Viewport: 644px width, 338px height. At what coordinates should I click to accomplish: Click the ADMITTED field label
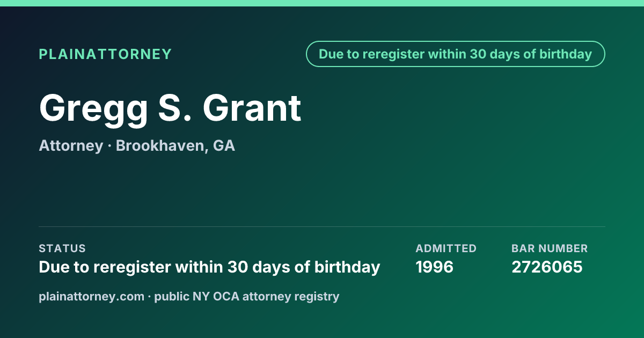pyautogui.click(x=446, y=248)
